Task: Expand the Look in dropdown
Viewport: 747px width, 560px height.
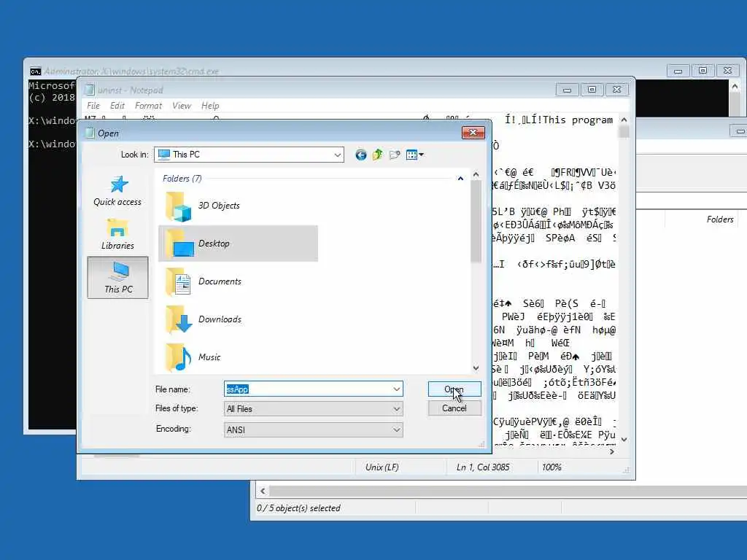Action: [x=337, y=155]
